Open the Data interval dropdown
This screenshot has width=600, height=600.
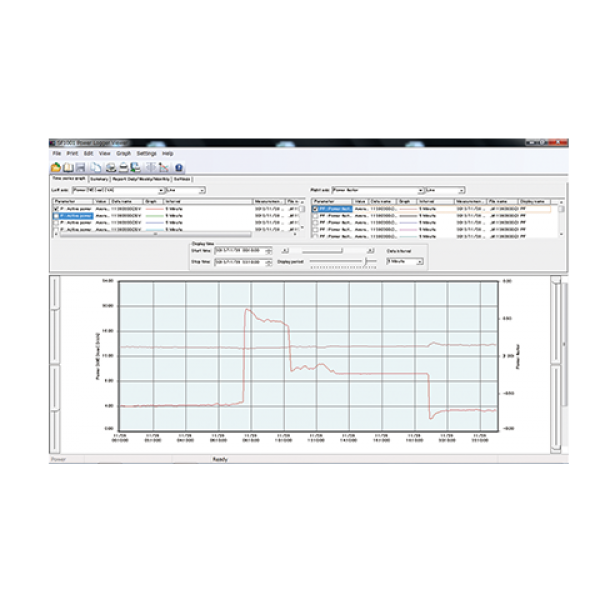[419, 261]
